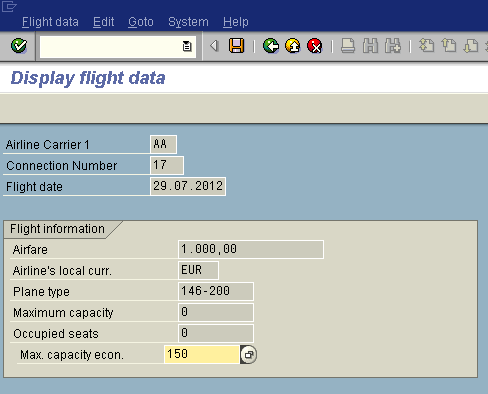Open the command field history dropdown
The image size is (488, 394).
[187, 46]
